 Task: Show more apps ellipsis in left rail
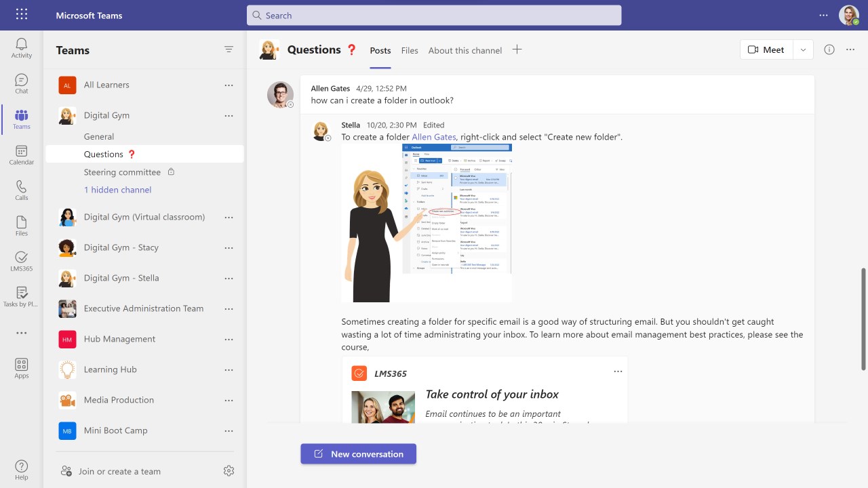(22, 333)
